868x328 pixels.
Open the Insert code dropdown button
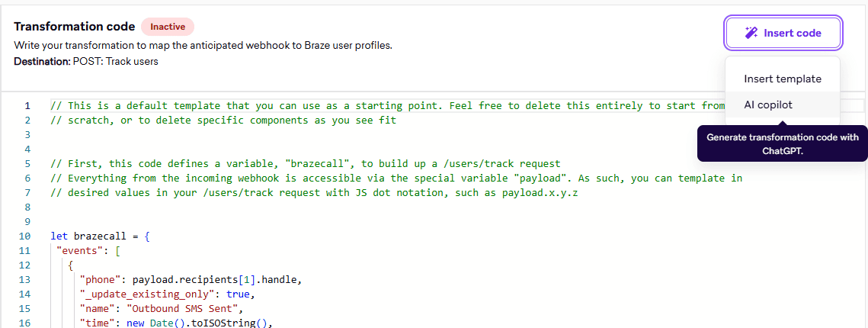(783, 33)
